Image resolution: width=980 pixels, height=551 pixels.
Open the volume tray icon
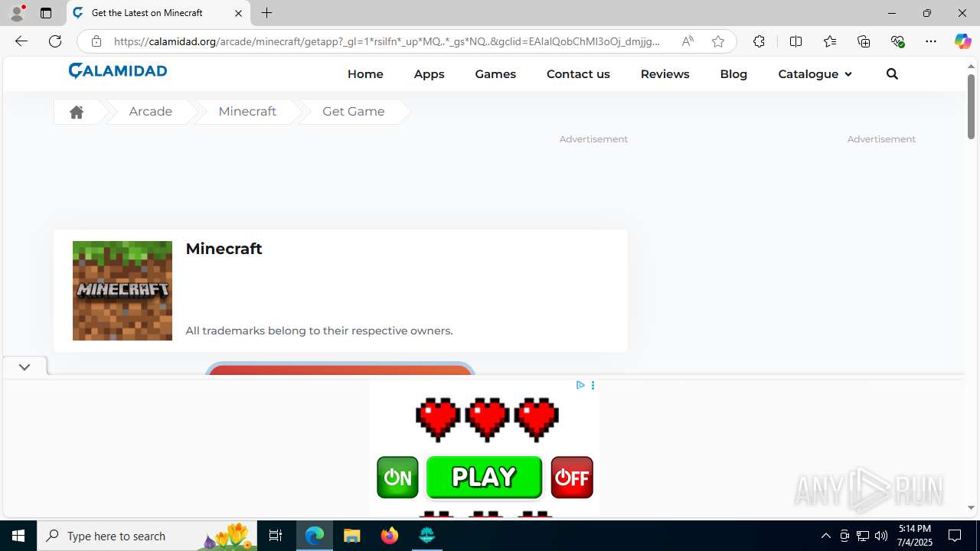coord(881,536)
